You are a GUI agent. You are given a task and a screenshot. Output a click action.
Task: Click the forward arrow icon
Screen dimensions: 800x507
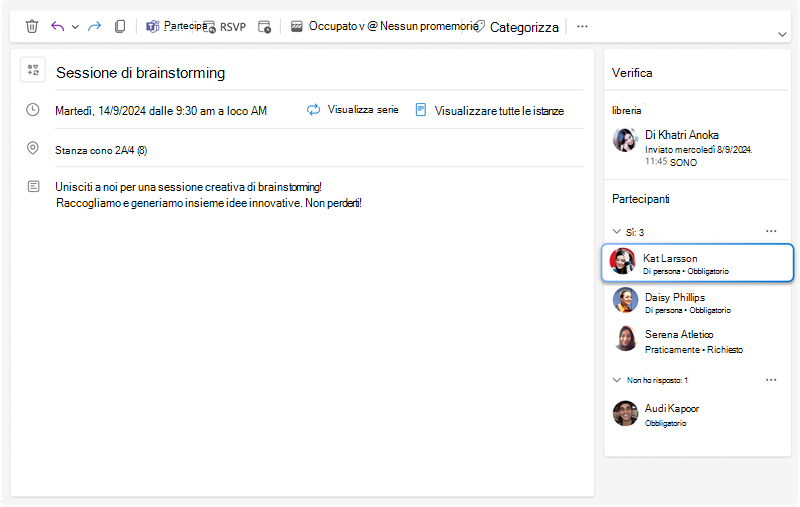point(94,26)
